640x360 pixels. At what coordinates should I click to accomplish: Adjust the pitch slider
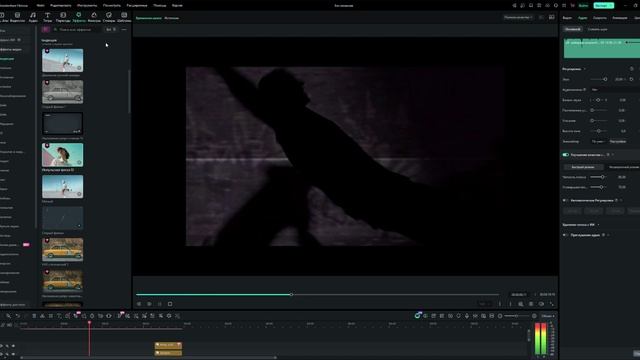[x=598, y=131]
